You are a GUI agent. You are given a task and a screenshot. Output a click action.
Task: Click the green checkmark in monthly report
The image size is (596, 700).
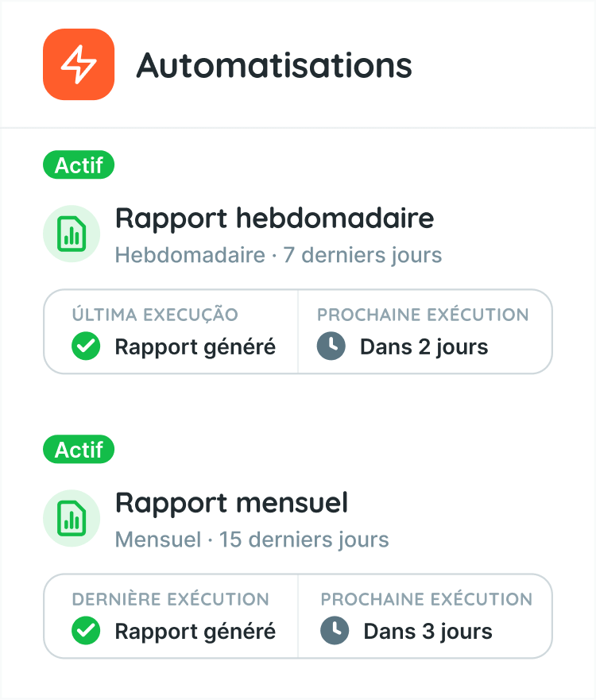point(85,632)
